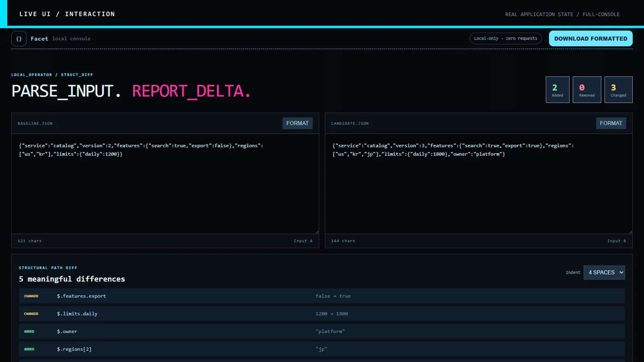Screen dimensions: 644x362
Task: Click the '5 meaningful differences' heading
Action: tap(72, 279)
